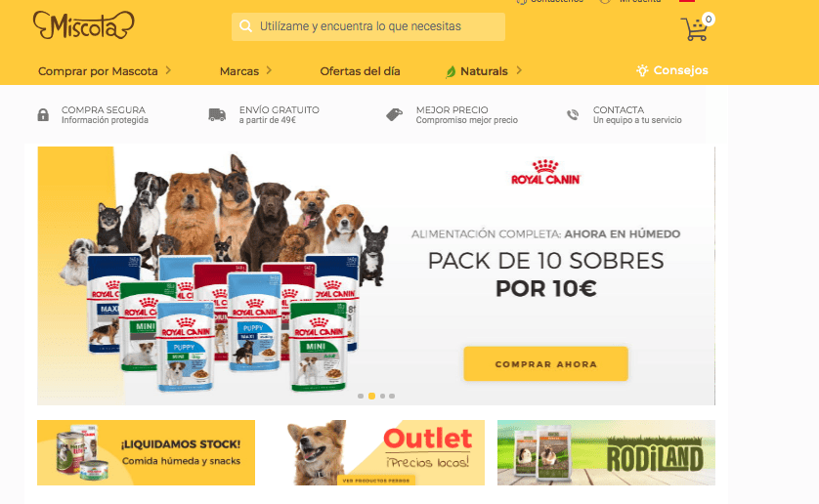Expand the Marcas menu chevron
The height and width of the screenshot is (504, 819).
pos(269,70)
